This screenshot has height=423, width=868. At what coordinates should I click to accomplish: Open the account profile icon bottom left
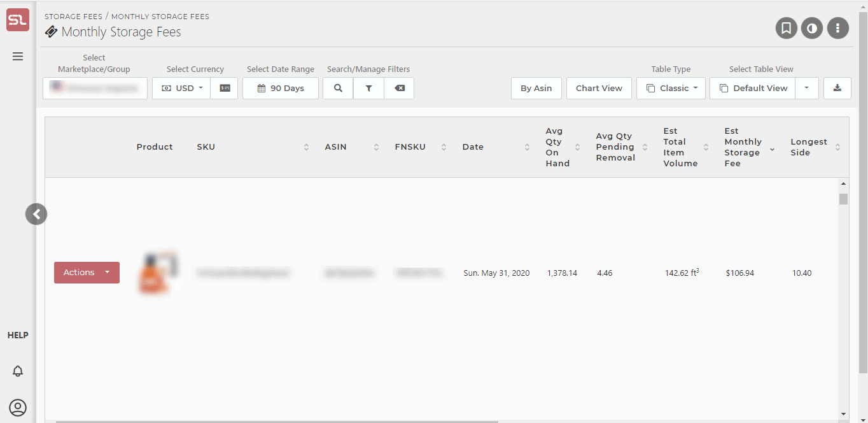(x=17, y=407)
